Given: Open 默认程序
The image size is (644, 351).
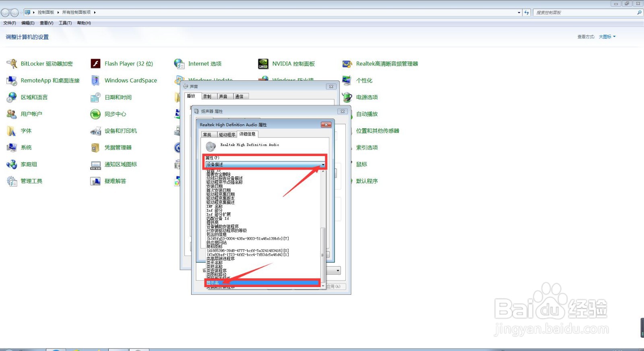Looking at the screenshot, I should 367,181.
